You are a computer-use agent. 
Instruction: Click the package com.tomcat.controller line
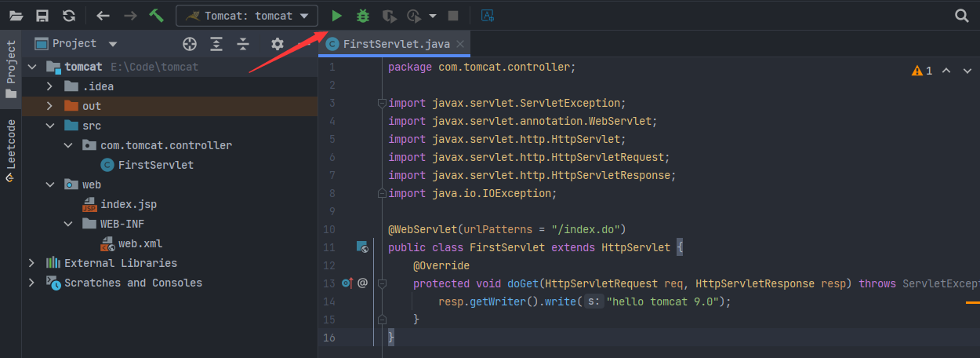tap(482, 67)
